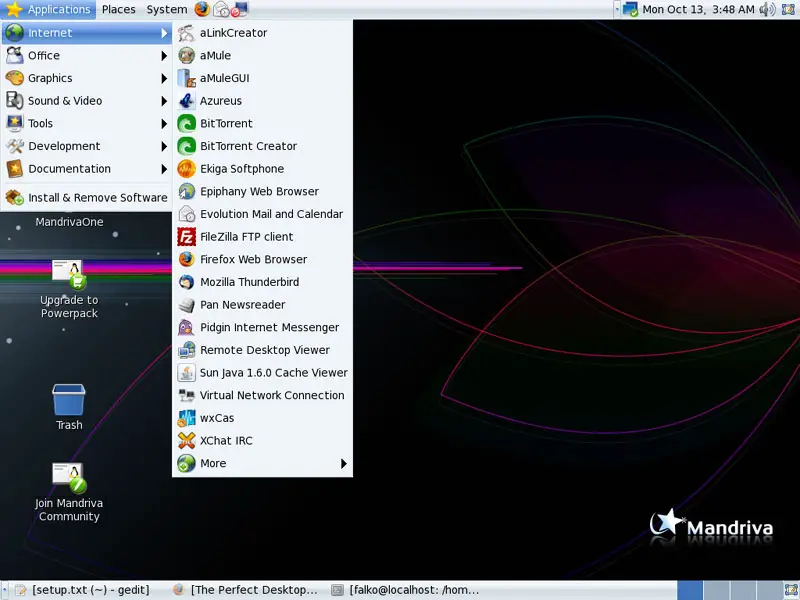800x600 pixels.
Task: Select the Upgrade to Powerpack desktop icon
Action: coord(69,289)
